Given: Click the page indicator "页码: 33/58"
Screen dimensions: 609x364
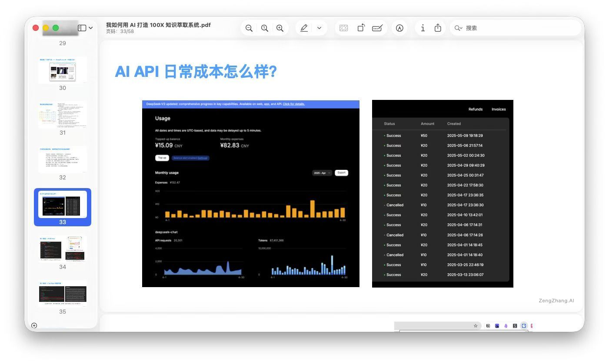Looking at the screenshot, I should click(120, 31).
